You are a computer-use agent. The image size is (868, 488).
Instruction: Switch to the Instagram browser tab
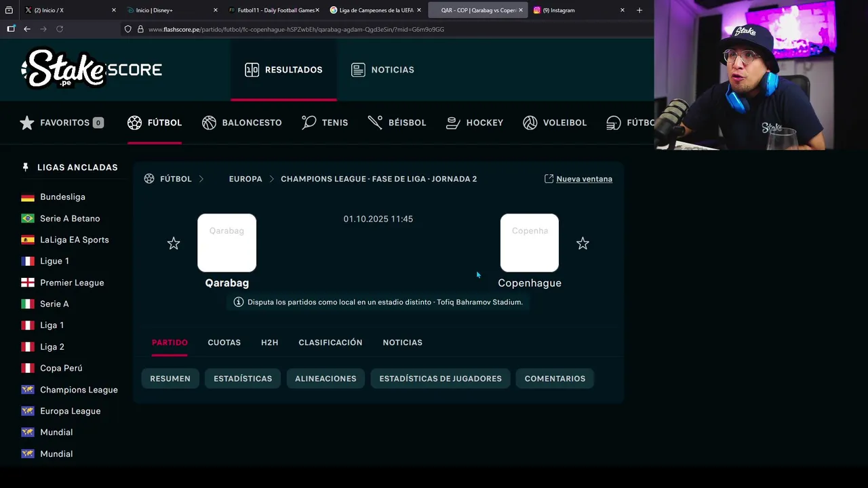[x=579, y=10]
